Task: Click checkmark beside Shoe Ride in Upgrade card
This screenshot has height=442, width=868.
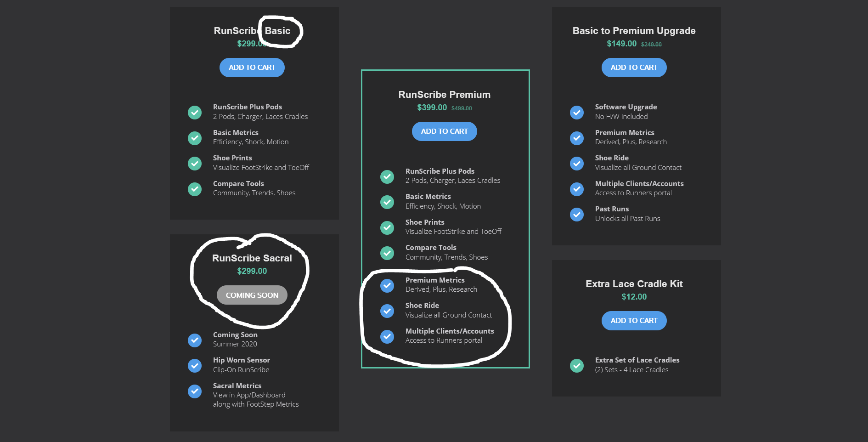Action: [x=577, y=163]
